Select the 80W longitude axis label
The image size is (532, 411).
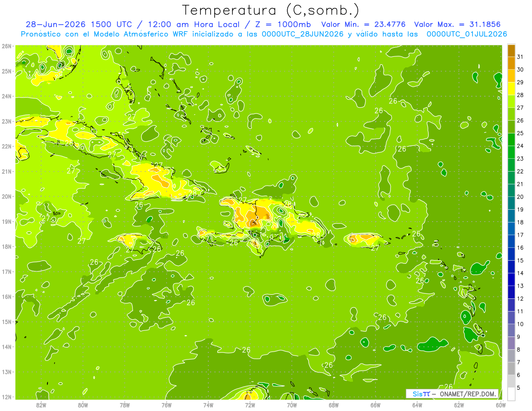click(x=83, y=405)
